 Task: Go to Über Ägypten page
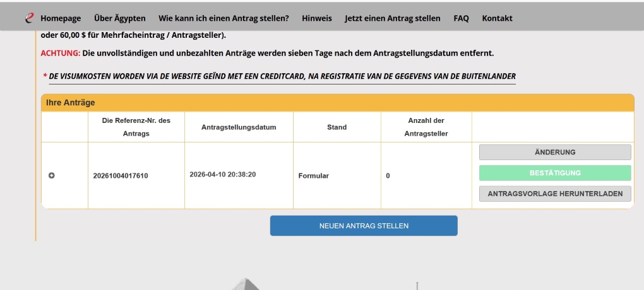coord(119,18)
